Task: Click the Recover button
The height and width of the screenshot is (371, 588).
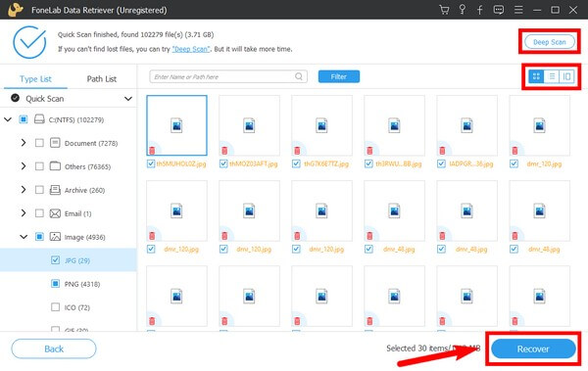Action: 533,348
